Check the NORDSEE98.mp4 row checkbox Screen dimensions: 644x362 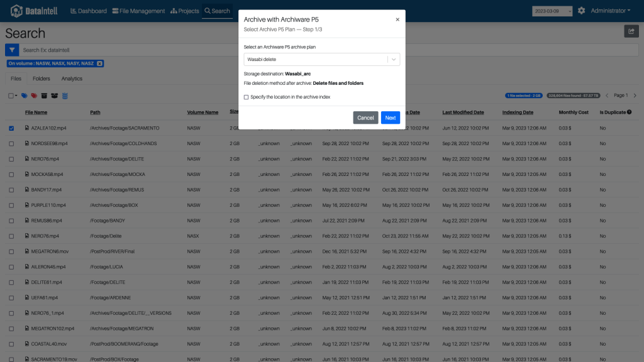11,144
